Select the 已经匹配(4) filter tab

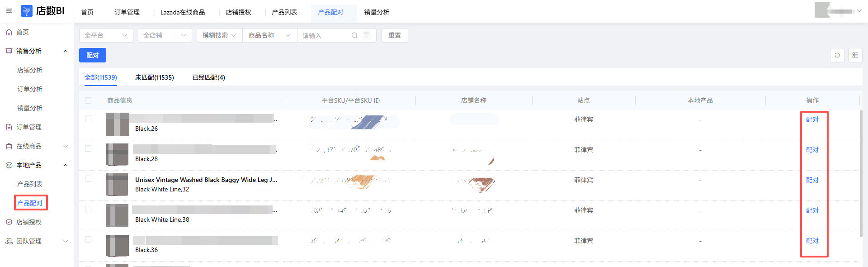[208, 77]
